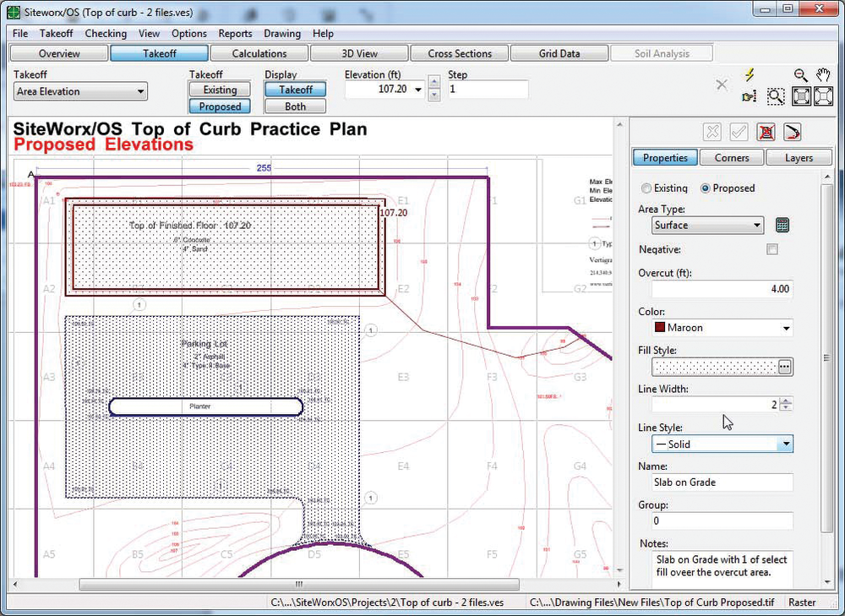This screenshot has width=845, height=616.
Task: Click the horizontal scrollbar thumb under drawing
Action: coord(299,584)
